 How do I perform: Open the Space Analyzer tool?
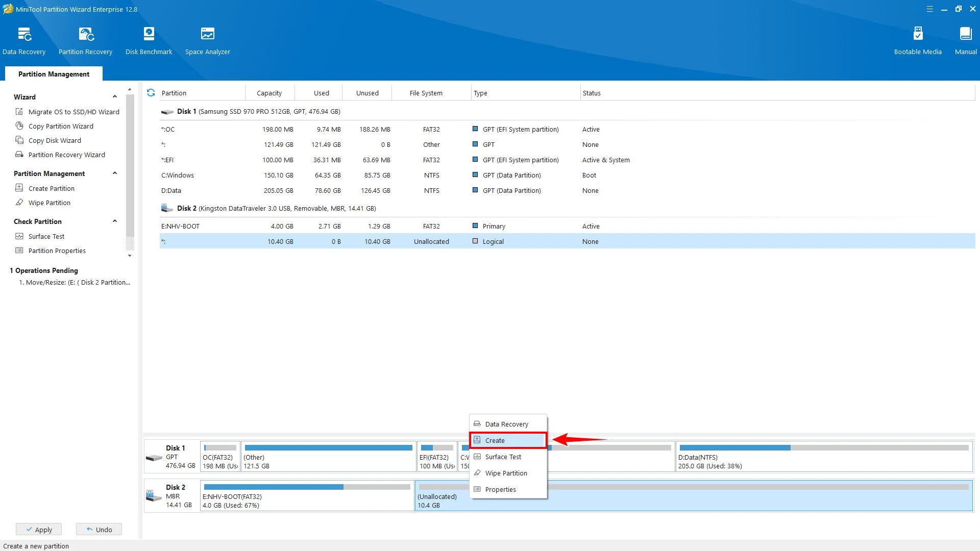tap(207, 41)
